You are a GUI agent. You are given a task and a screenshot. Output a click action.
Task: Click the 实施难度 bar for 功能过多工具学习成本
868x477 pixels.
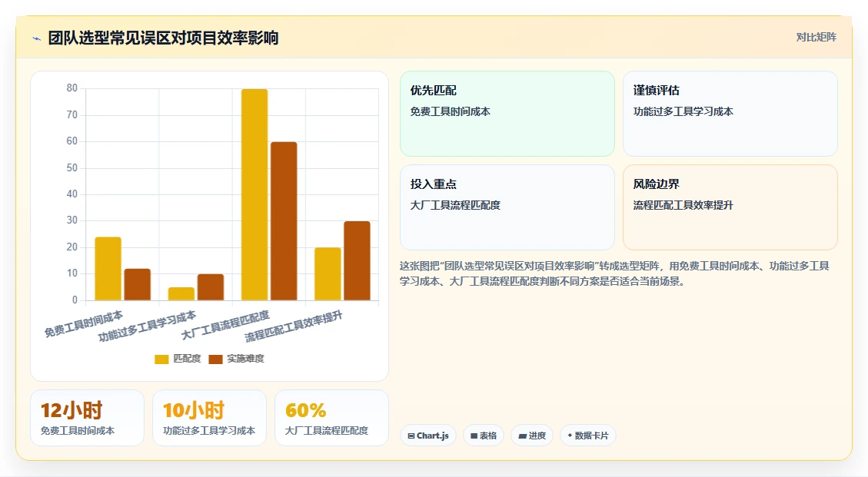[x=211, y=287]
